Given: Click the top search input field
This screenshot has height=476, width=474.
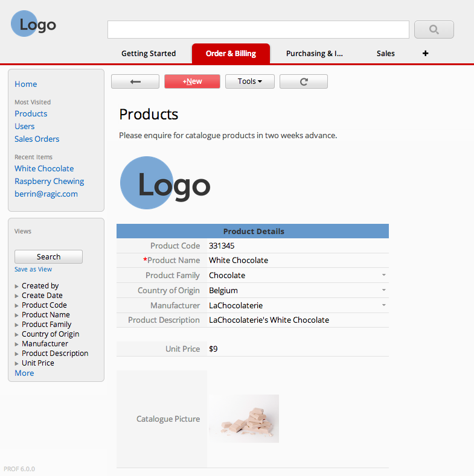Looking at the screenshot, I should pos(258,30).
